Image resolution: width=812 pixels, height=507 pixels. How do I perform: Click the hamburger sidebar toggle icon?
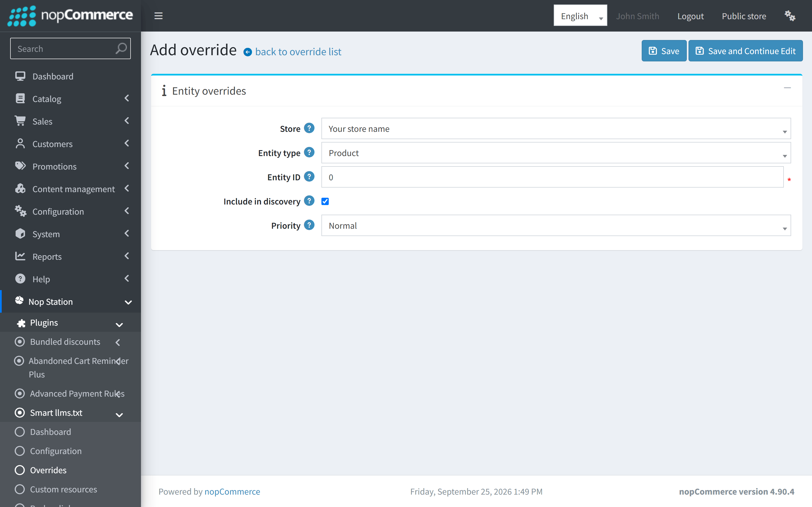click(x=158, y=16)
